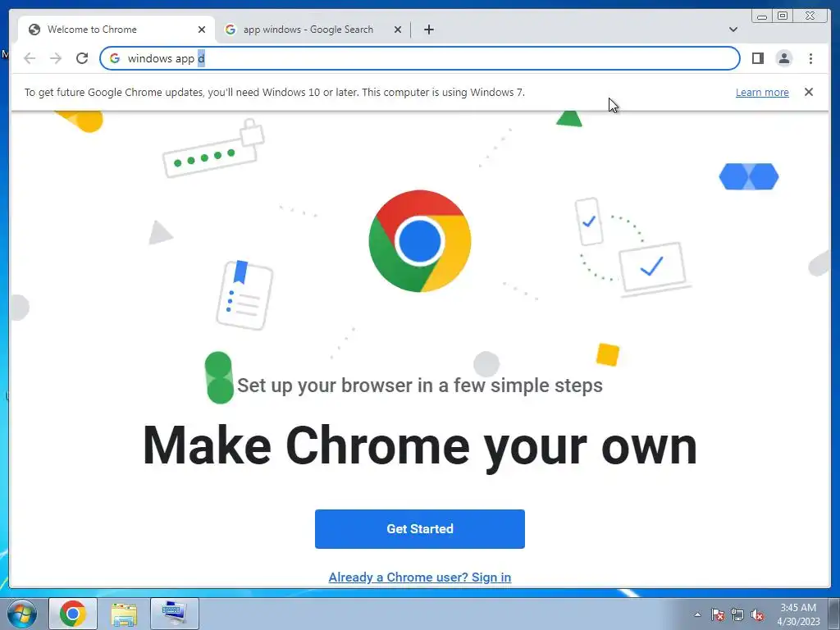This screenshot has width=840, height=630.
Task: Click the taskbar clock showing 3:45 AM
Action: pos(797,614)
